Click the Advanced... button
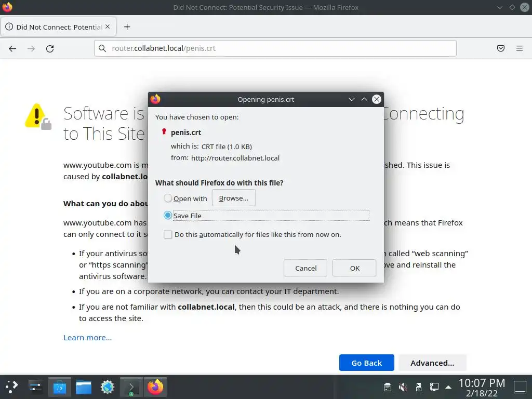Screen dimensions: 532x399 pyautogui.click(x=432, y=363)
